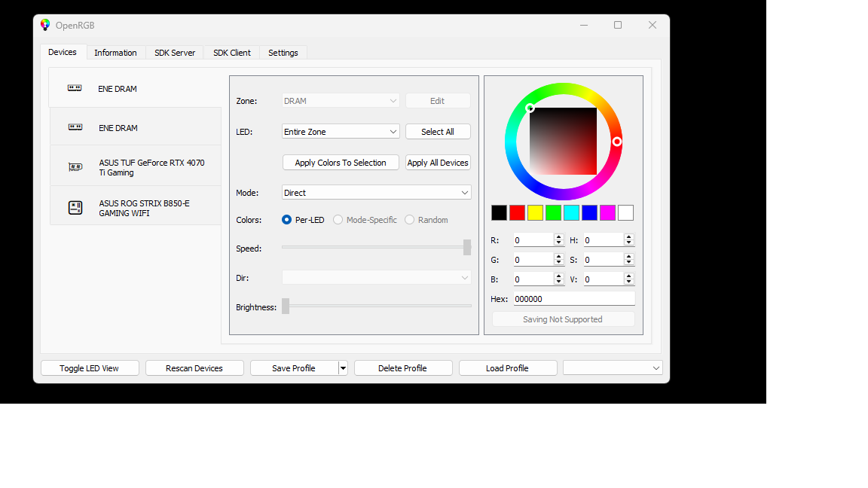Open the SDK Client tab
Image resolution: width=868 pixels, height=488 pixels.
click(x=232, y=53)
